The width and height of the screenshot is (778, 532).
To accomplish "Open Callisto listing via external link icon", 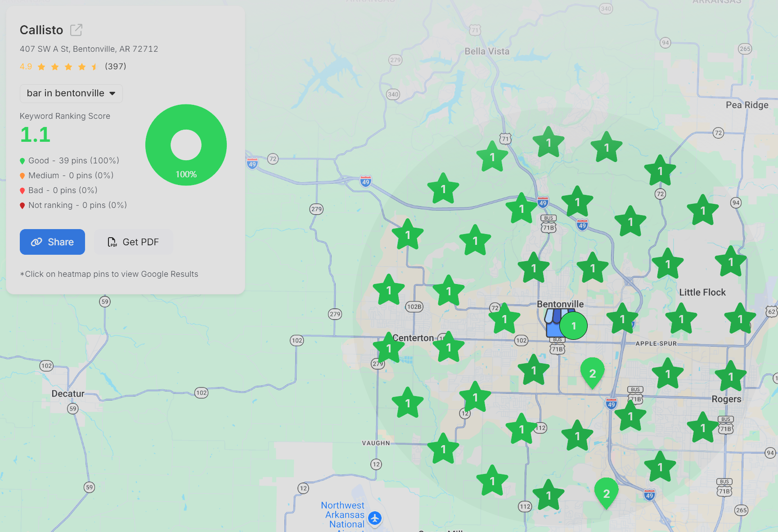I will pyautogui.click(x=76, y=30).
